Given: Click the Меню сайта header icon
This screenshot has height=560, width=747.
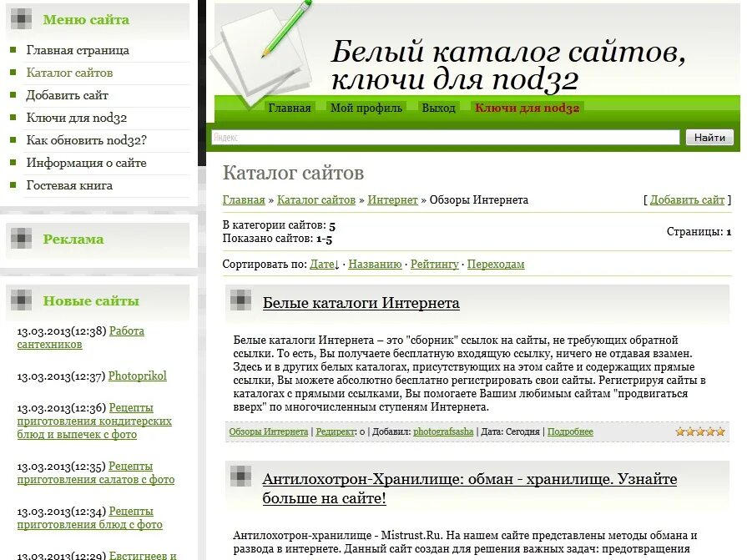Looking at the screenshot, I should 22,19.
